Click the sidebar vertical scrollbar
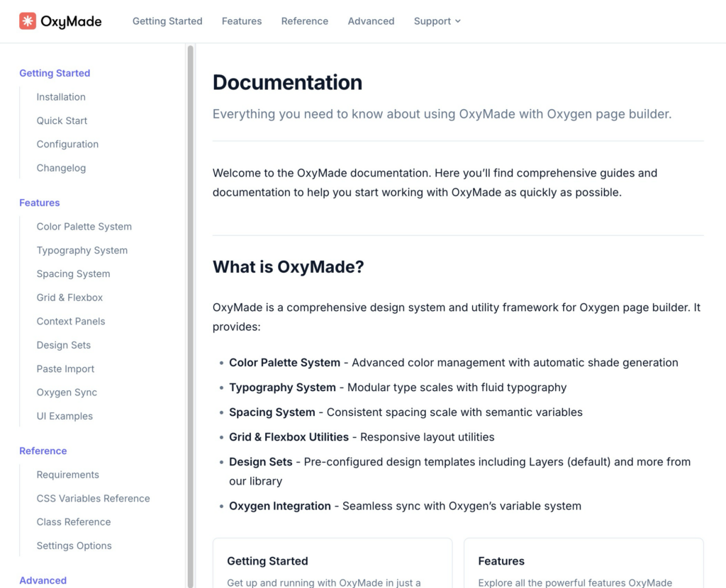 tap(190, 315)
